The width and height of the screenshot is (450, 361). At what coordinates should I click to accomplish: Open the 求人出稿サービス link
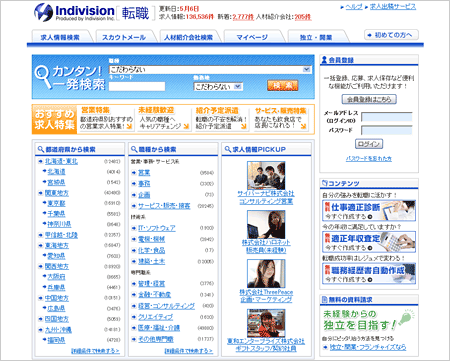pos(393,6)
